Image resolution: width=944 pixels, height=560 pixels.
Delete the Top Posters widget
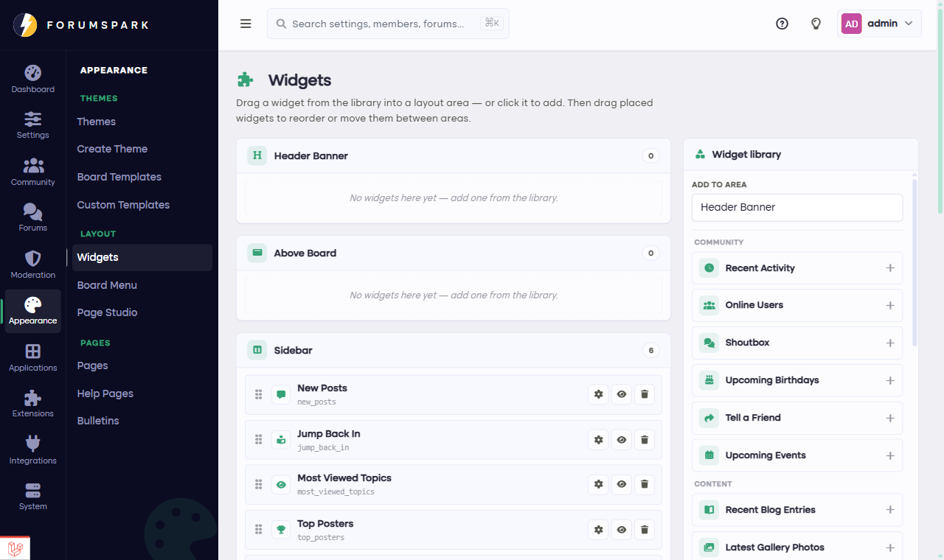click(645, 530)
